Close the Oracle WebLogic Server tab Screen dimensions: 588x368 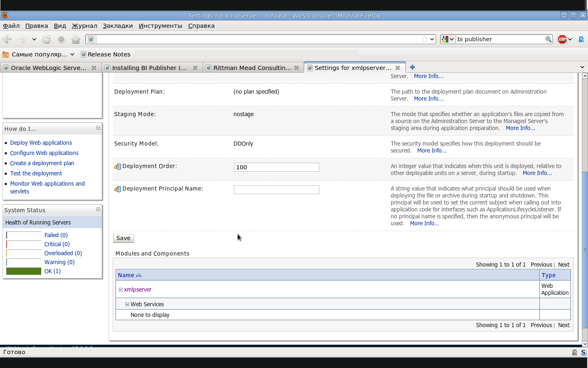(x=94, y=68)
